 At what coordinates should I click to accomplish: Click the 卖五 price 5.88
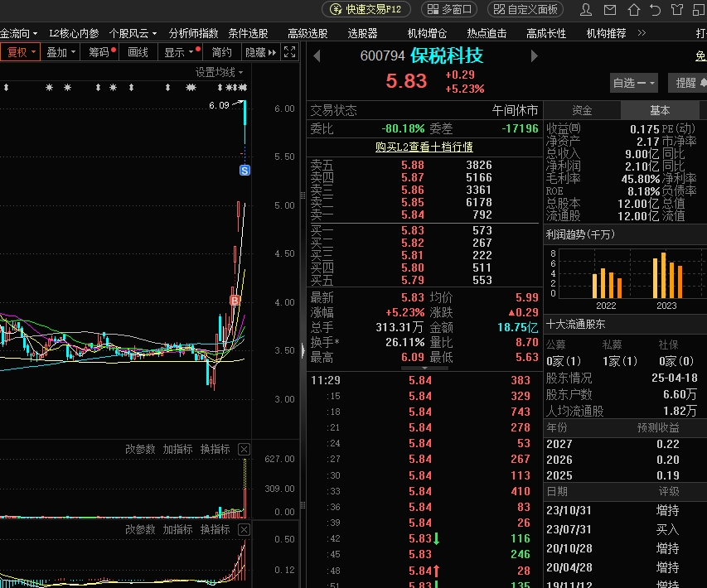[x=413, y=165]
